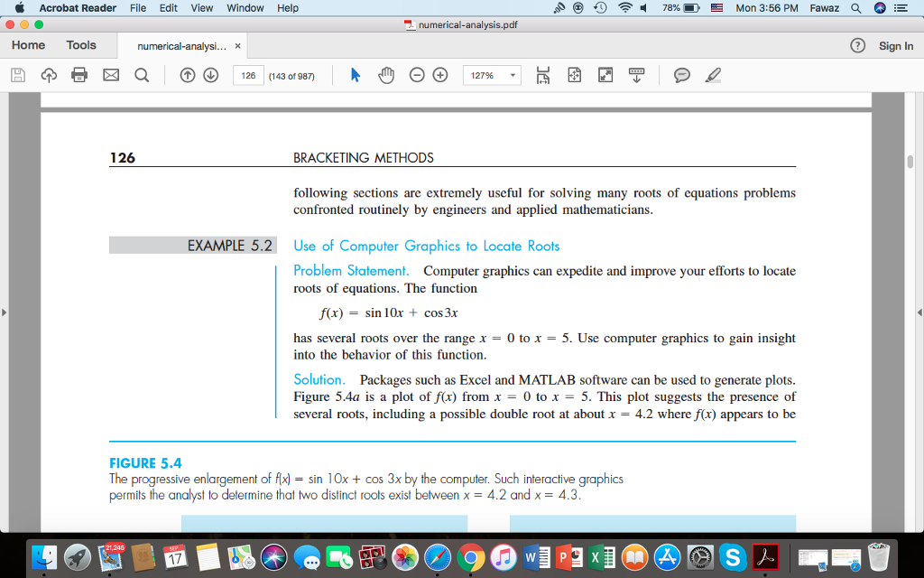Select the arrow Selection tool
Screen dimensions: 924x578
click(352, 75)
